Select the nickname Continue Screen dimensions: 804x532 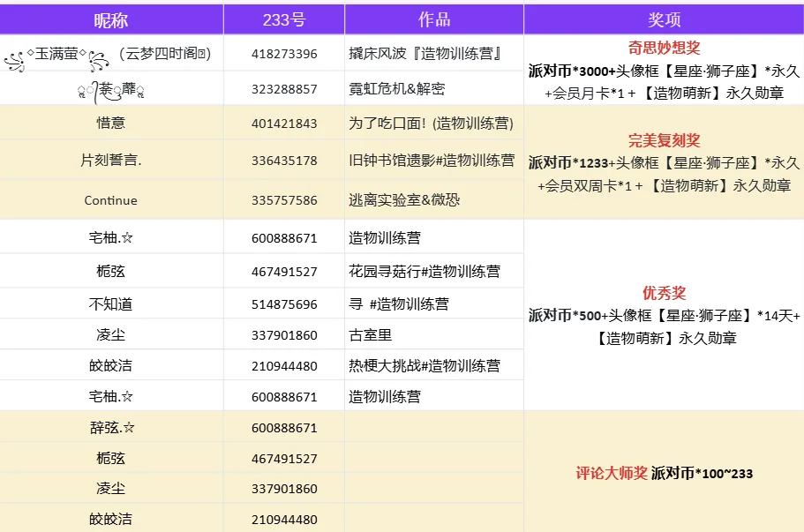110,200
